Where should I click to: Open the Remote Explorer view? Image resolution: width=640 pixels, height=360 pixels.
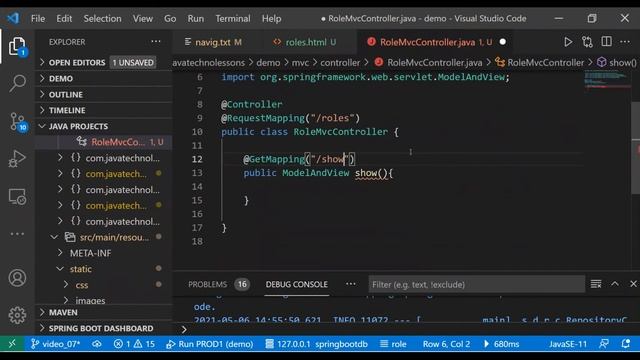pos(17,196)
